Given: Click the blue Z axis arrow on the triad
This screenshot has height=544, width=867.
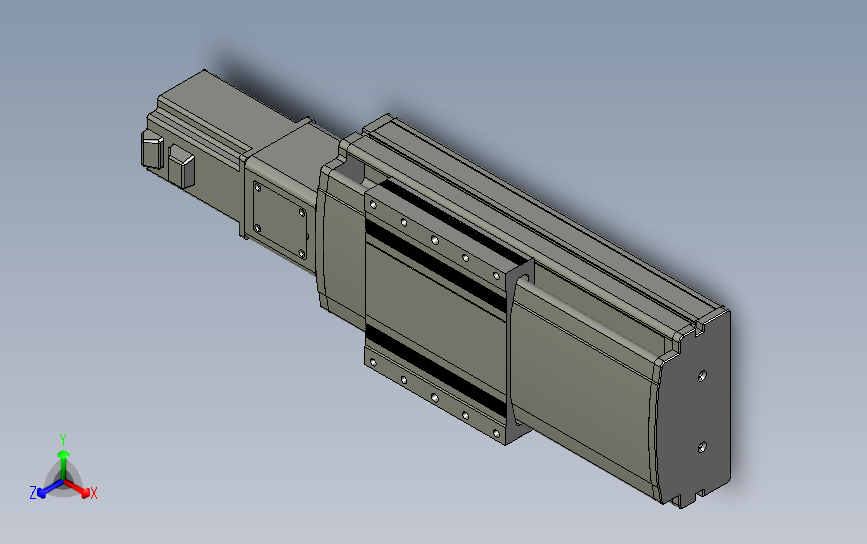Looking at the screenshot, I should [50, 489].
